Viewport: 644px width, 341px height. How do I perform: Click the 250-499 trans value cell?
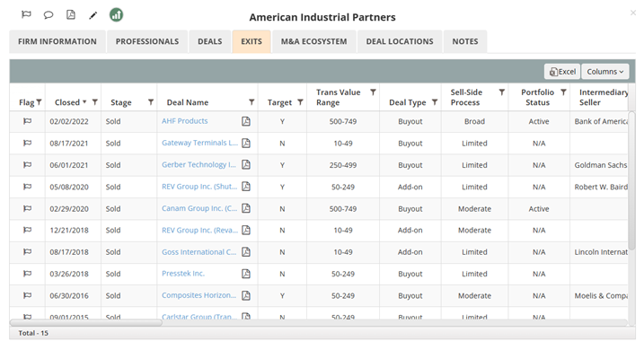tap(343, 165)
